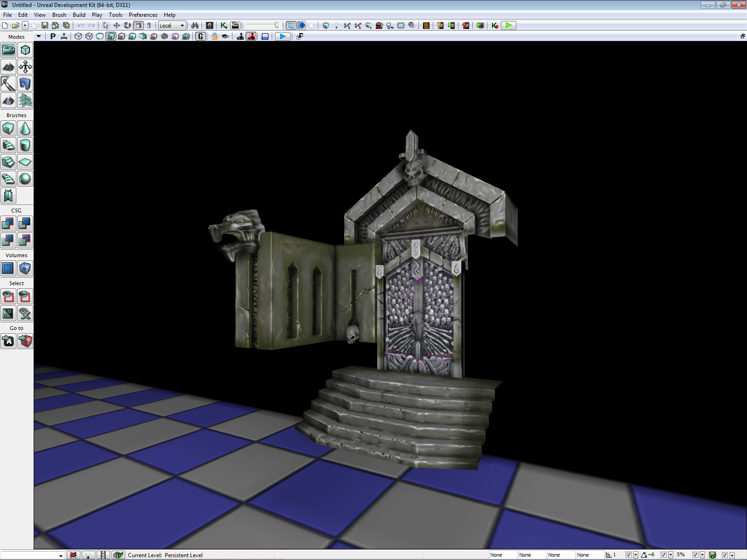Create Curved staircase brush
This screenshot has width=747, height=560.
coord(8,145)
